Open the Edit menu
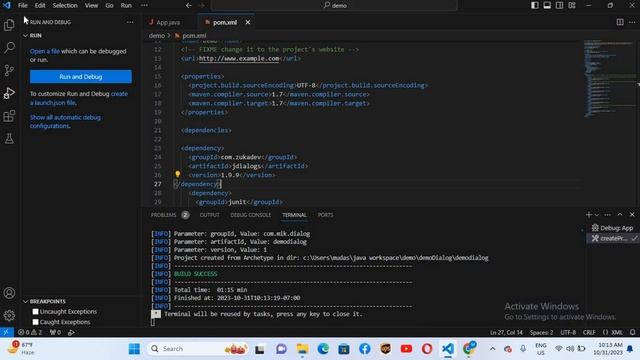The height and width of the screenshot is (360, 640). 40,5
